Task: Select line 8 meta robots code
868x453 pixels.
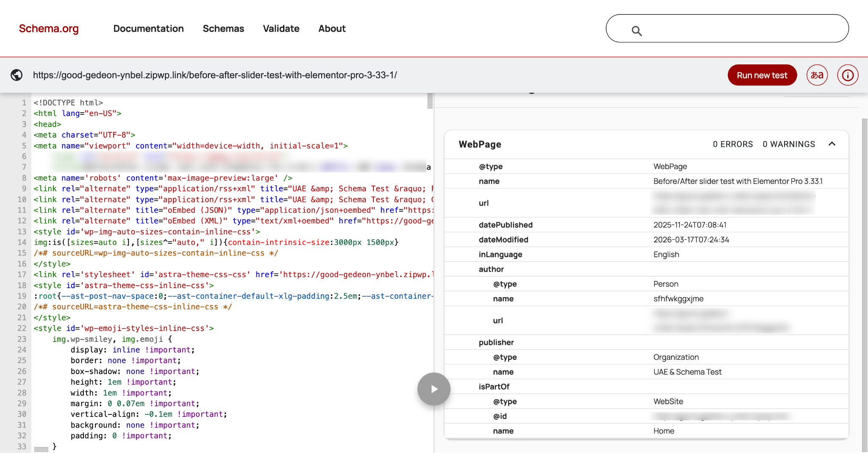Action: [x=163, y=178]
